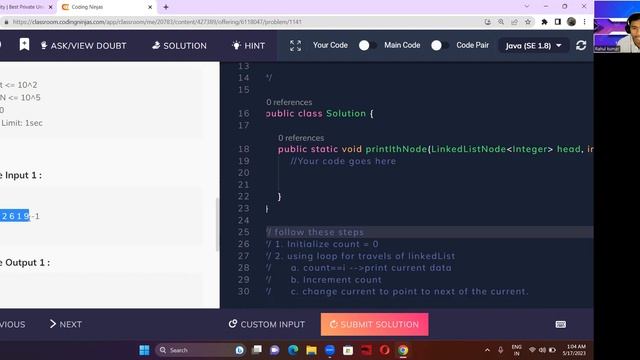Screen dimensions: 640x360
Task: Open the red app icon in the taskbar
Action: point(366,350)
